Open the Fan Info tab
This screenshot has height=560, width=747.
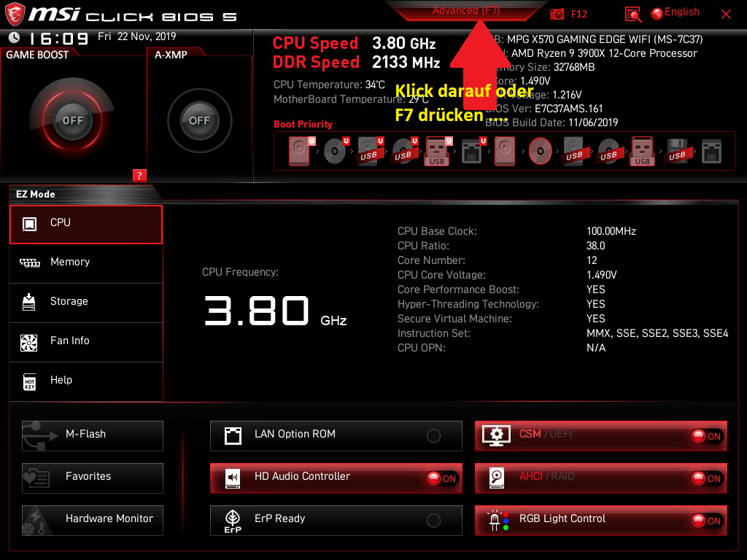[x=86, y=343]
